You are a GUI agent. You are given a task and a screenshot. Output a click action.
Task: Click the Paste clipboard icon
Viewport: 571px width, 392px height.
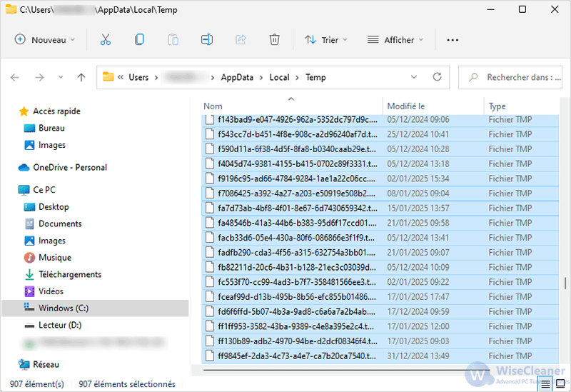[x=173, y=39]
